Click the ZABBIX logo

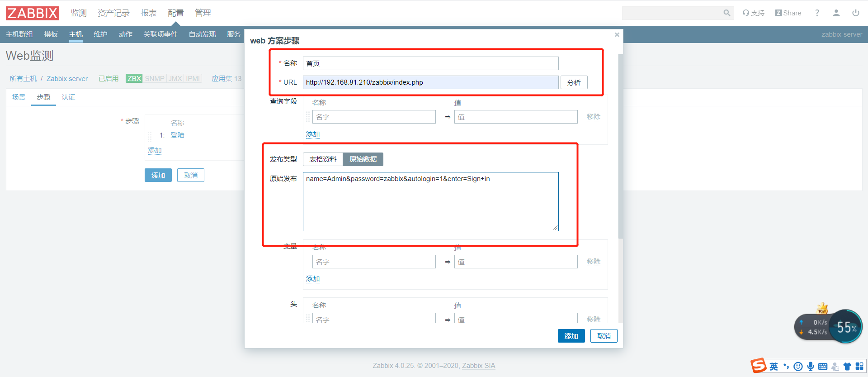click(33, 13)
